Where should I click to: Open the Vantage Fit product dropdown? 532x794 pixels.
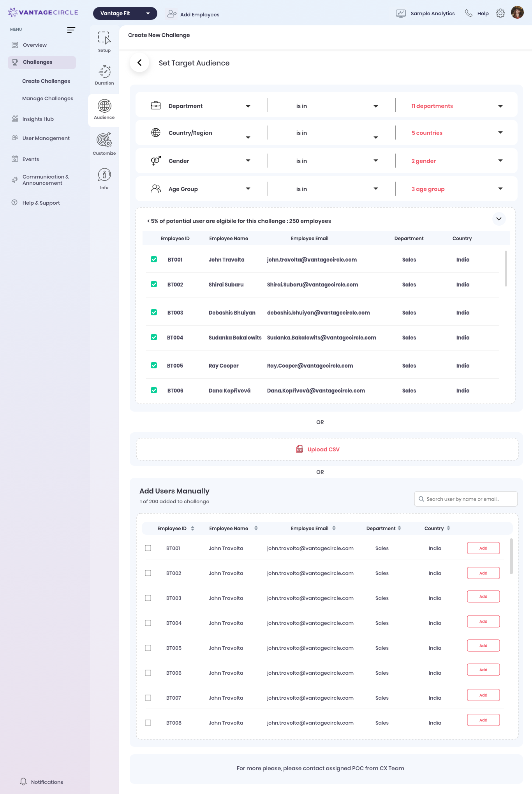click(125, 13)
